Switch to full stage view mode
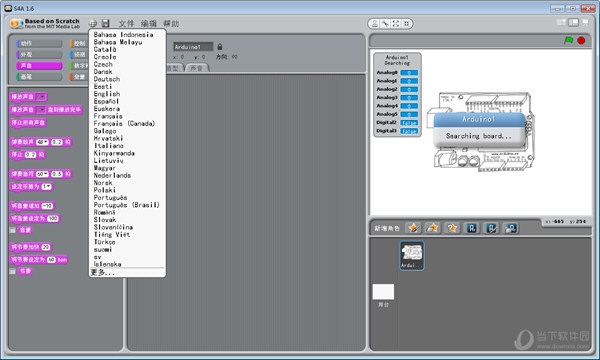The width and height of the screenshot is (600, 360). 573,23
